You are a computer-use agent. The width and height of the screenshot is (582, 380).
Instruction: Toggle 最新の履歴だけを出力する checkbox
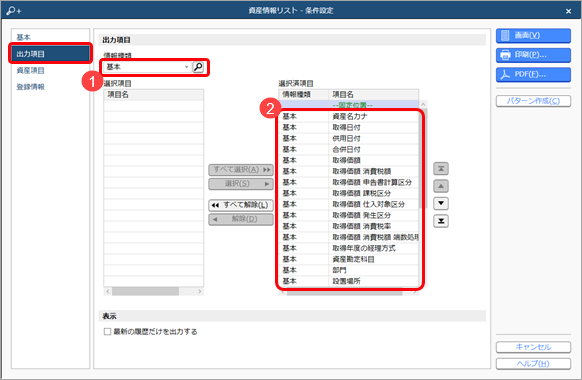[107, 331]
